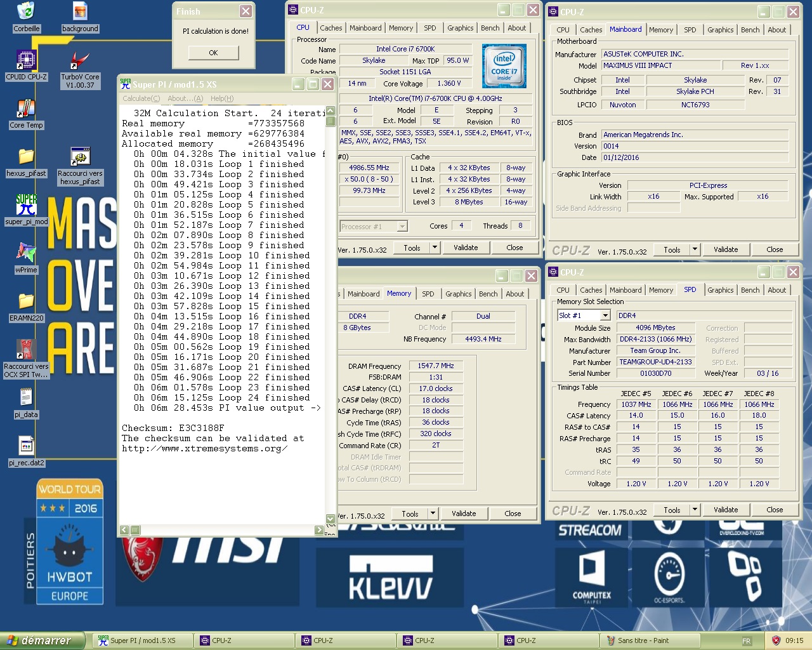812x650 pixels.
Task: Open the About tab in the SPD window
Action: [x=776, y=290]
